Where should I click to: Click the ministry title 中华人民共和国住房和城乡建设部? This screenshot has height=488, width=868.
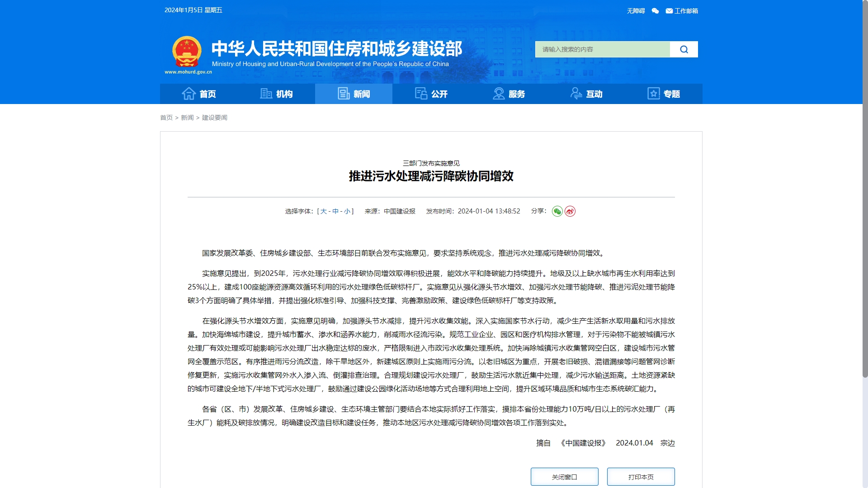[x=337, y=48]
